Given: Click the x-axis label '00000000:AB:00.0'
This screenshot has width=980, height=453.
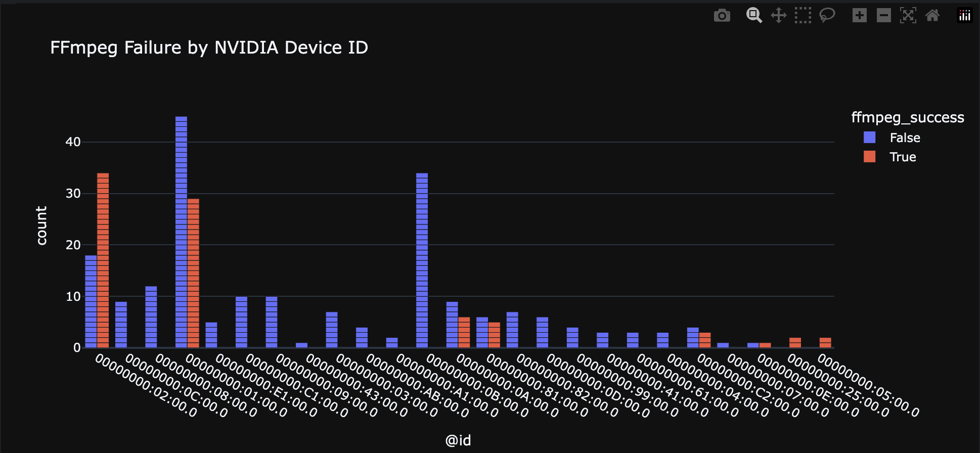Looking at the screenshot, I should (417, 385).
